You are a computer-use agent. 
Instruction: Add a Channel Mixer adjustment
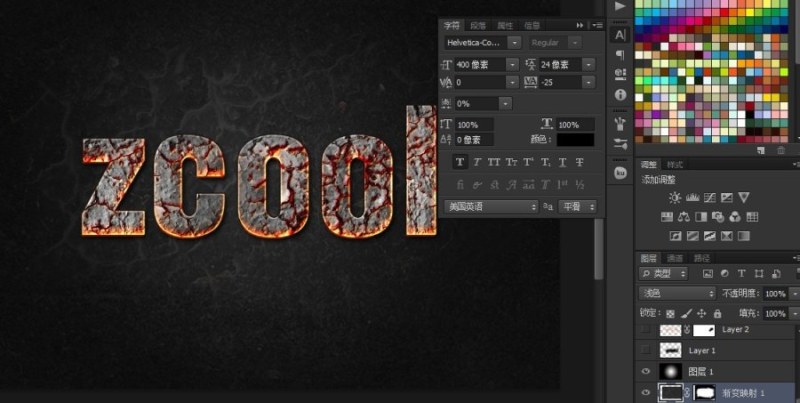tap(735, 217)
